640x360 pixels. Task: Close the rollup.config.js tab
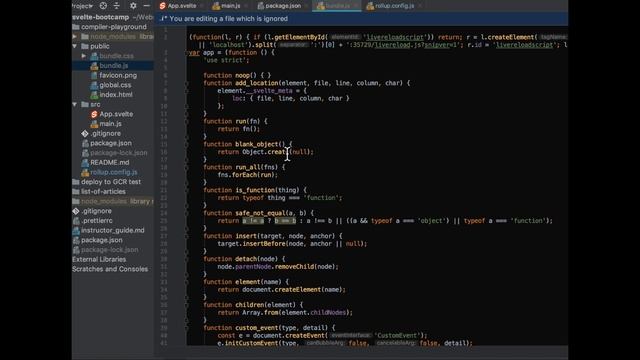point(420,6)
